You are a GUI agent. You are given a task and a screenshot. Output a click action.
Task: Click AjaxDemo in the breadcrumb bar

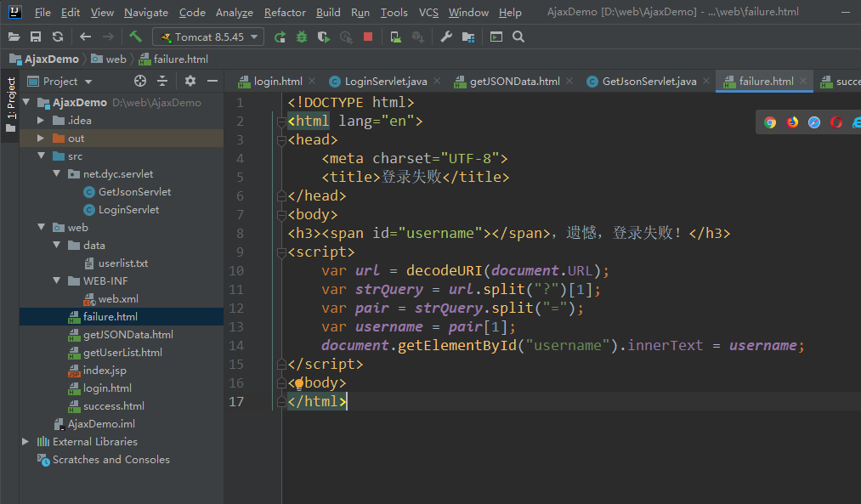pos(45,59)
